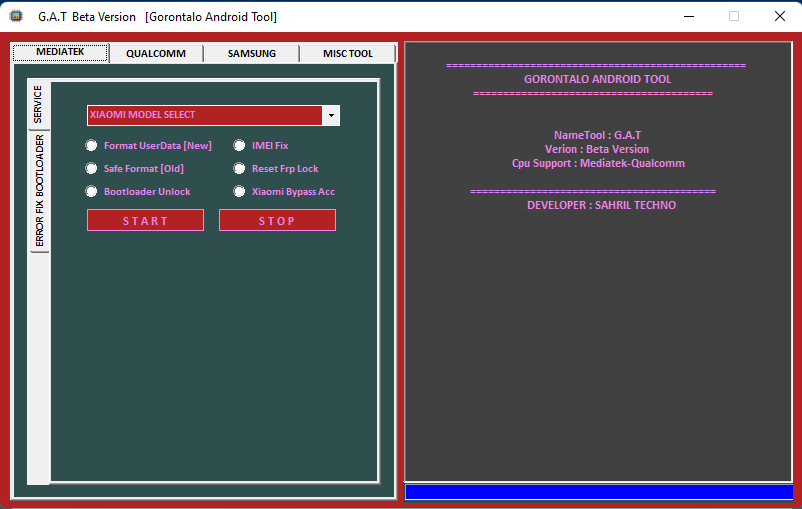Image resolution: width=802 pixels, height=509 pixels.
Task: Select the Bootloader Unlock radio button
Action: coord(138,191)
